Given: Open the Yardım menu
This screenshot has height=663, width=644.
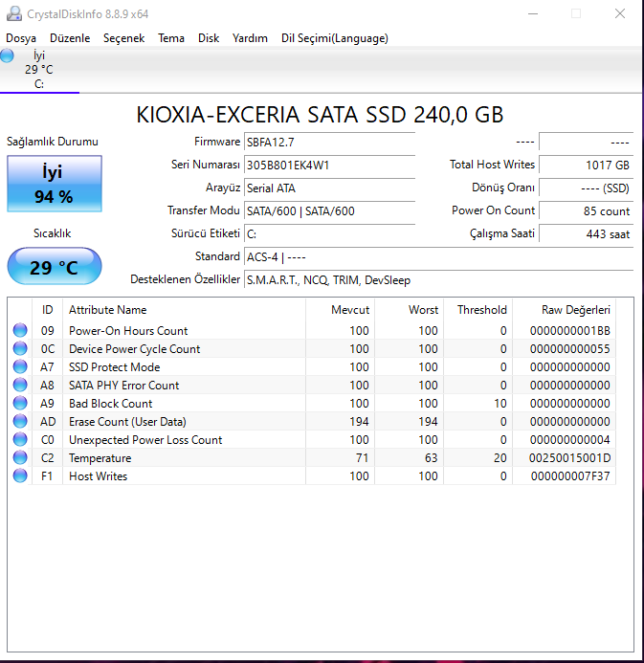Looking at the screenshot, I should pyautogui.click(x=250, y=38).
